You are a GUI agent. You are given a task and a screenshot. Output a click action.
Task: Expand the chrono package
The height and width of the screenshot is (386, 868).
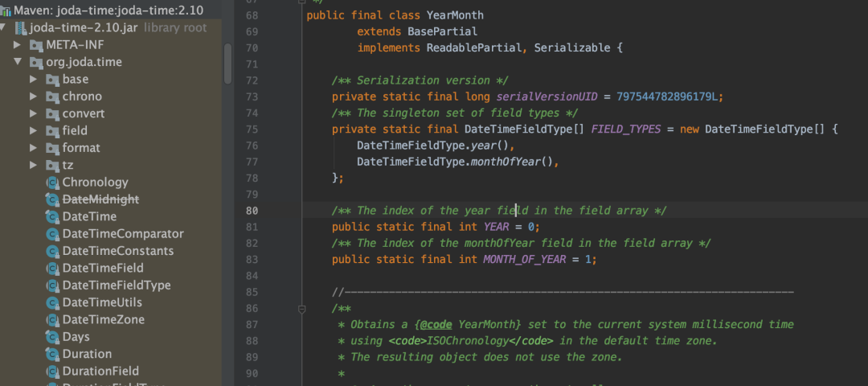click(34, 96)
